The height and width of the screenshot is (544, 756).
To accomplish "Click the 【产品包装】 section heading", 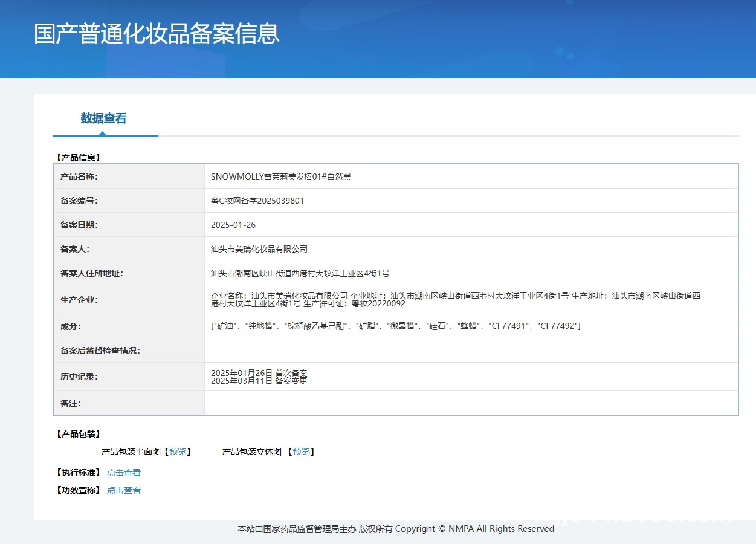I will coord(78,434).
